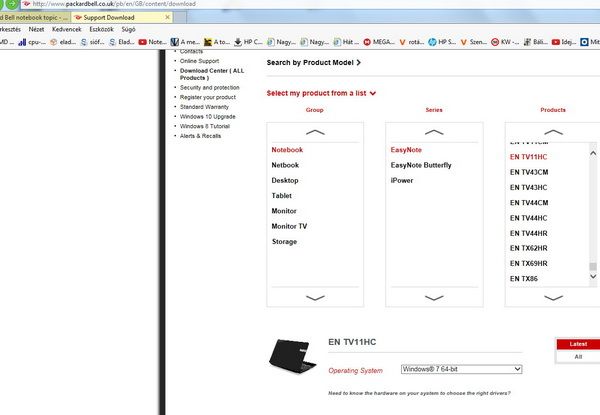Select Notebook in Group list
Screen dimensions: 600x415
[287, 150]
